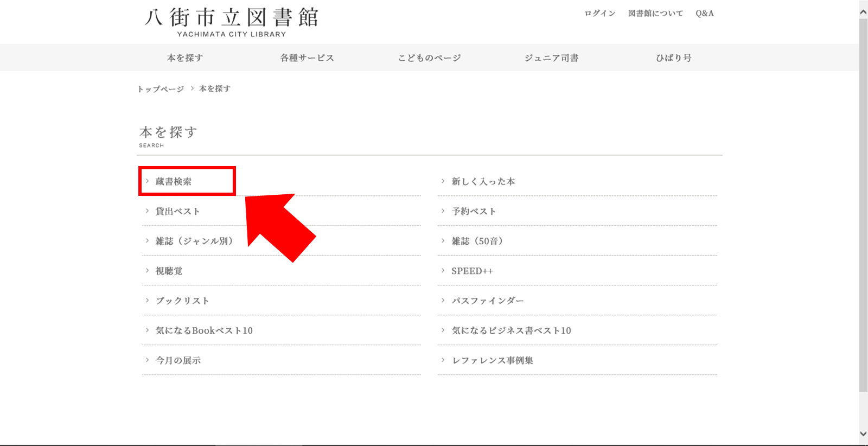Open 雑誌（50音） link
This screenshot has height=446, width=868.
[x=477, y=241]
